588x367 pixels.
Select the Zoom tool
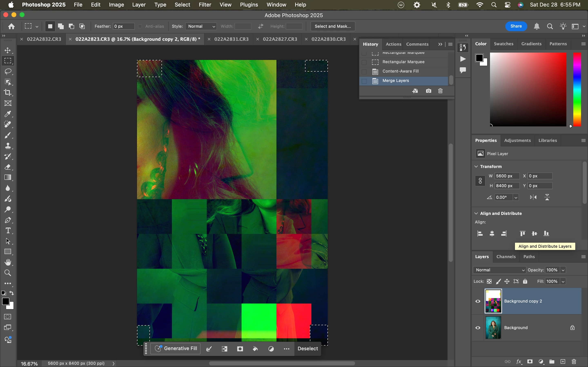click(x=8, y=273)
